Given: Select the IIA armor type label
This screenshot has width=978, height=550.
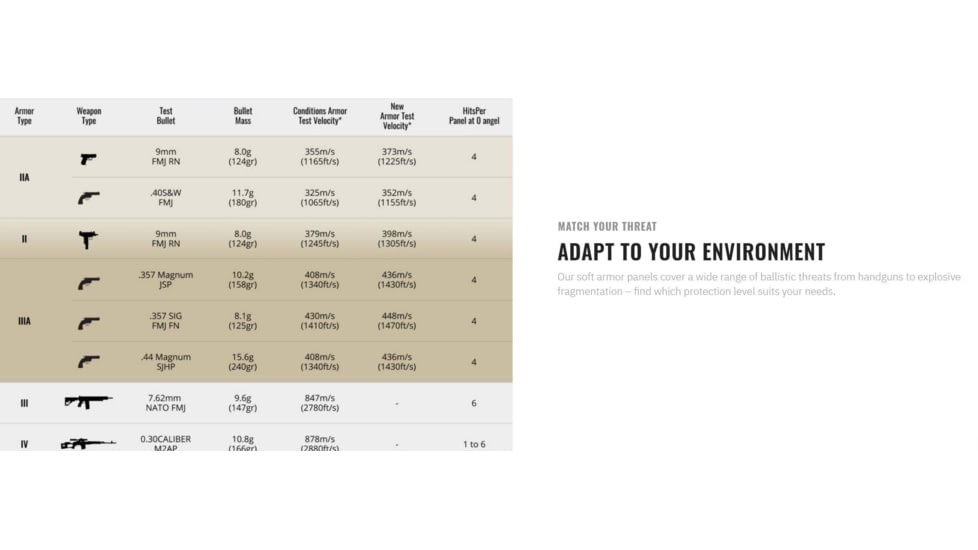Looking at the screenshot, I should point(24,178).
